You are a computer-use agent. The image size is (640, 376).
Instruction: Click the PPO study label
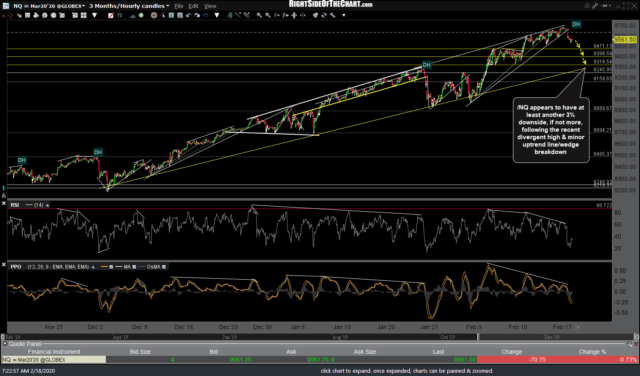tap(16, 267)
